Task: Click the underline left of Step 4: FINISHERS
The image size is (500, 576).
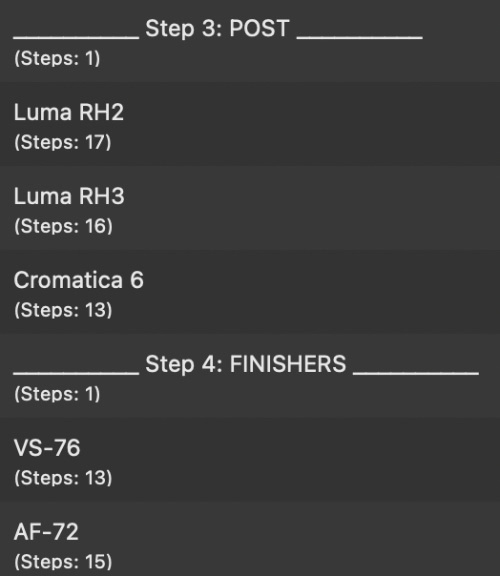Action: tap(76, 374)
